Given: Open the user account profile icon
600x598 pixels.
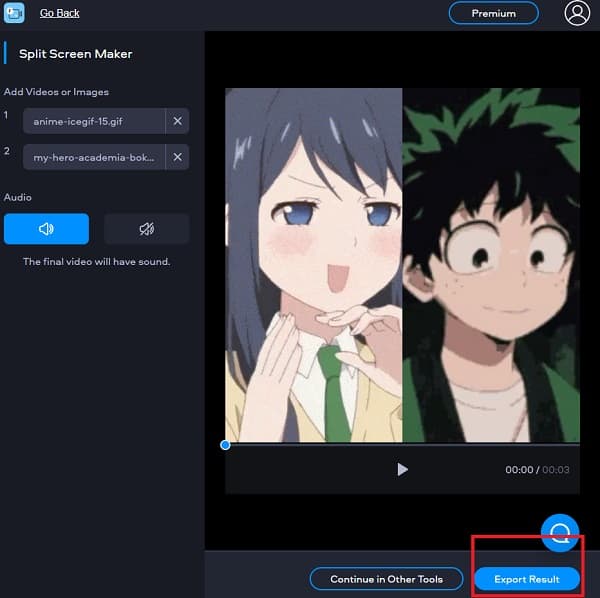Looking at the screenshot, I should (577, 13).
